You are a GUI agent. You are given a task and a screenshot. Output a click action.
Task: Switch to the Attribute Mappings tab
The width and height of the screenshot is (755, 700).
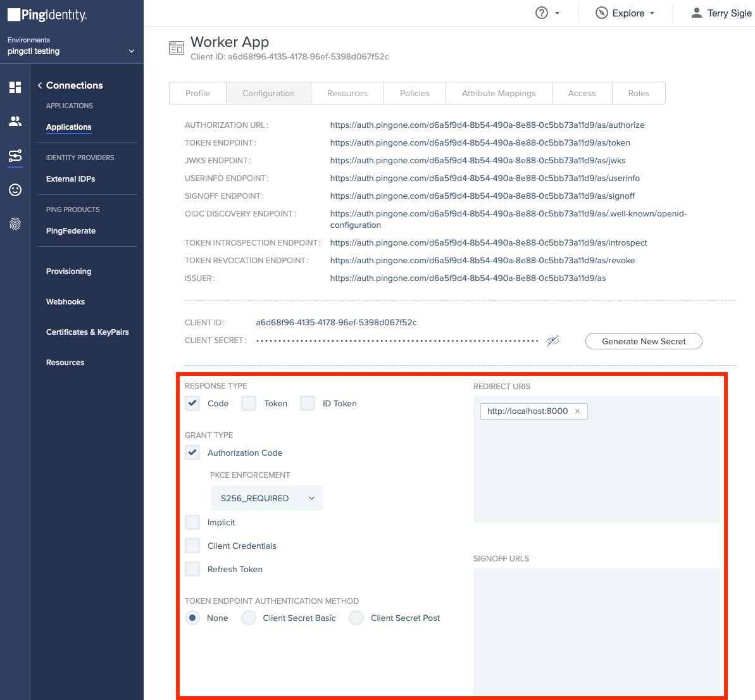(x=498, y=93)
